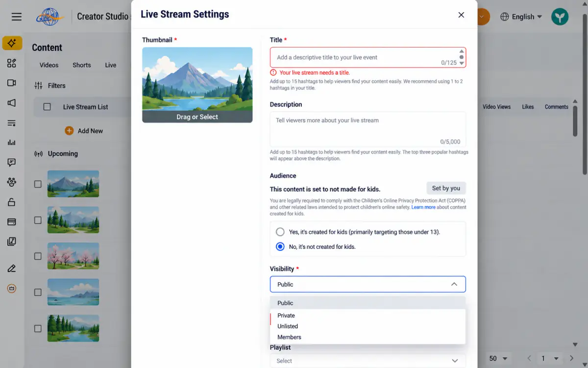Screen dimensions: 588x368
Task: Open the pencil customization sidebar icon
Action: click(12, 268)
